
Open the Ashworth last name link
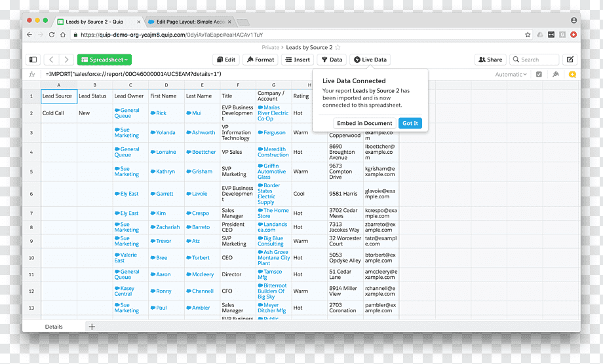coord(201,132)
